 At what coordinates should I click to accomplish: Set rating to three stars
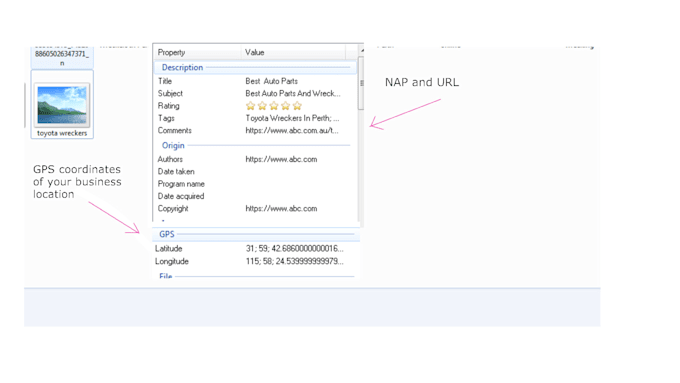click(x=274, y=106)
